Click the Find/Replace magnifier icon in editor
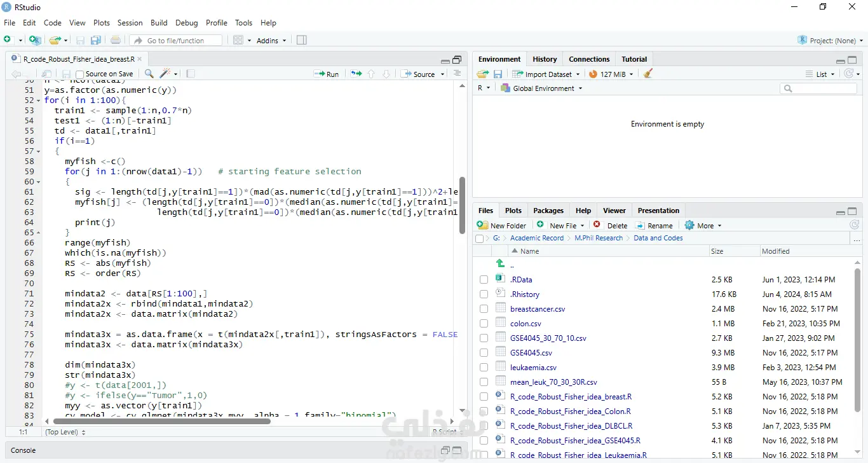 point(149,74)
